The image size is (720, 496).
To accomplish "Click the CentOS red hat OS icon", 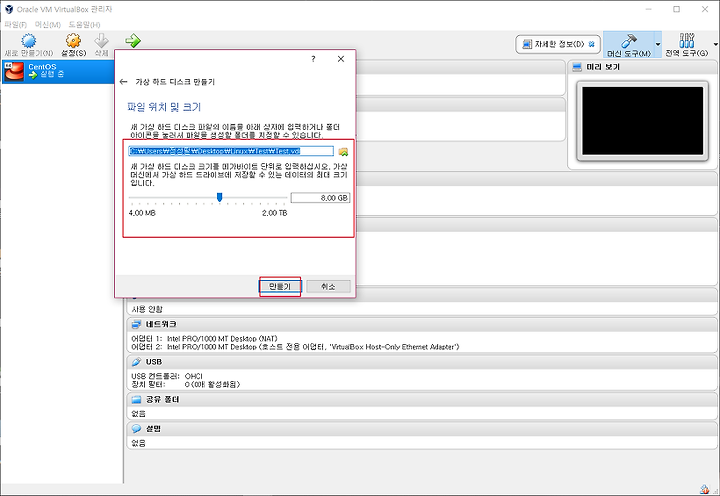I will click(x=14, y=72).
